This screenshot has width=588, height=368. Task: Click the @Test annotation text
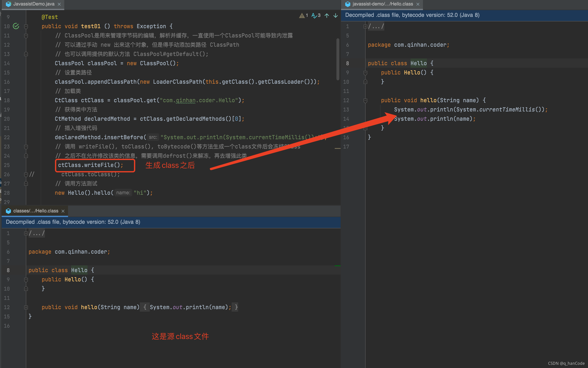tap(50, 17)
